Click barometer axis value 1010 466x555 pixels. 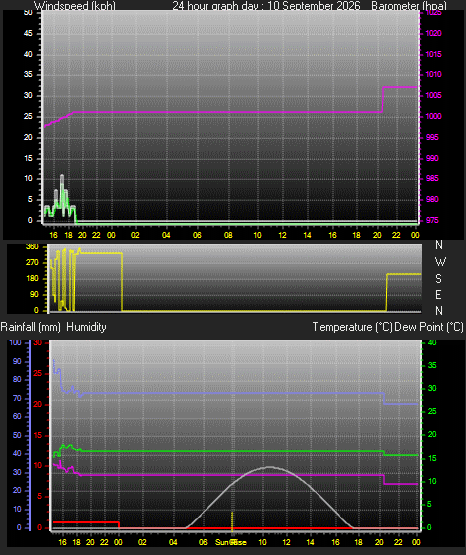click(x=433, y=74)
